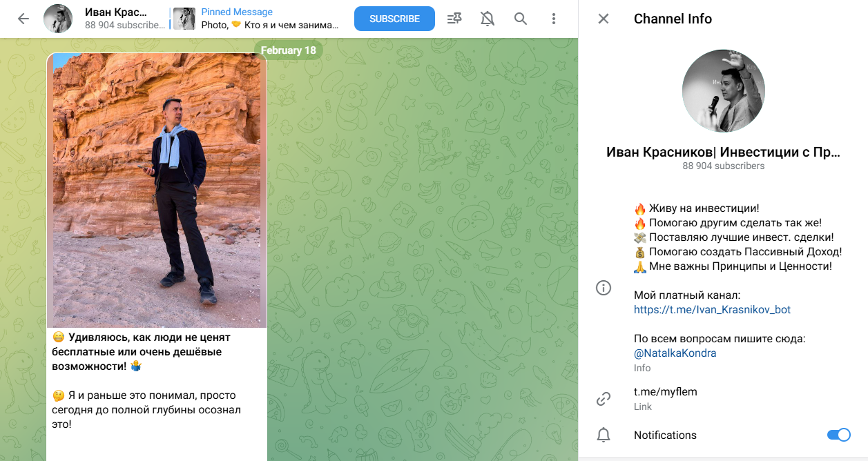The height and width of the screenshot is (461, 868).
Task: Close the Channel Info panel
Action: point(604,19)
